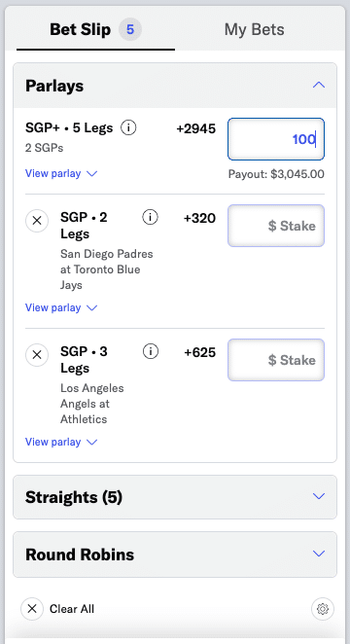Remove the Angels at Athletics SGP

pos(37,354)
